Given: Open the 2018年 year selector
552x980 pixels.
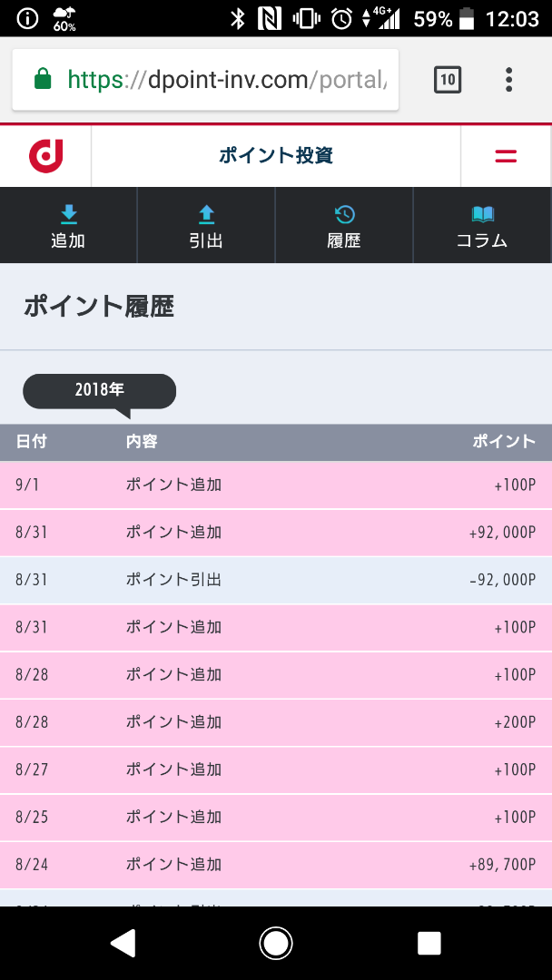Looking at the screenshot, I should 98,390.
